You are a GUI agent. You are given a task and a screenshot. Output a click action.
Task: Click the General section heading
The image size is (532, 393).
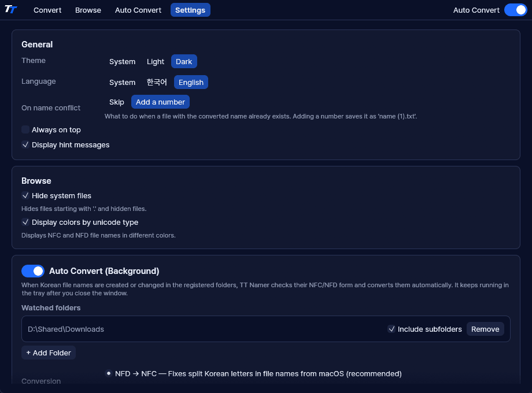click(x=37, y=45)
